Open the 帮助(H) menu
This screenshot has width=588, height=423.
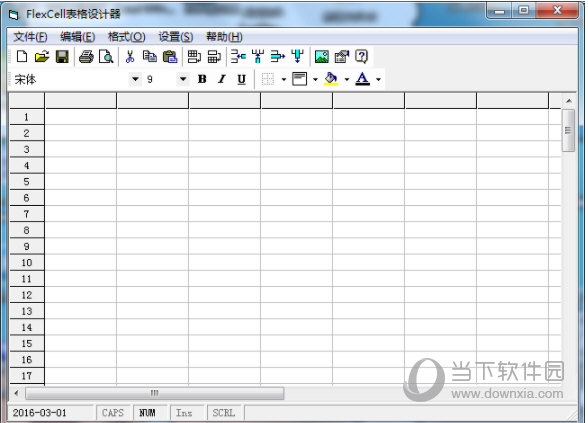224,37
